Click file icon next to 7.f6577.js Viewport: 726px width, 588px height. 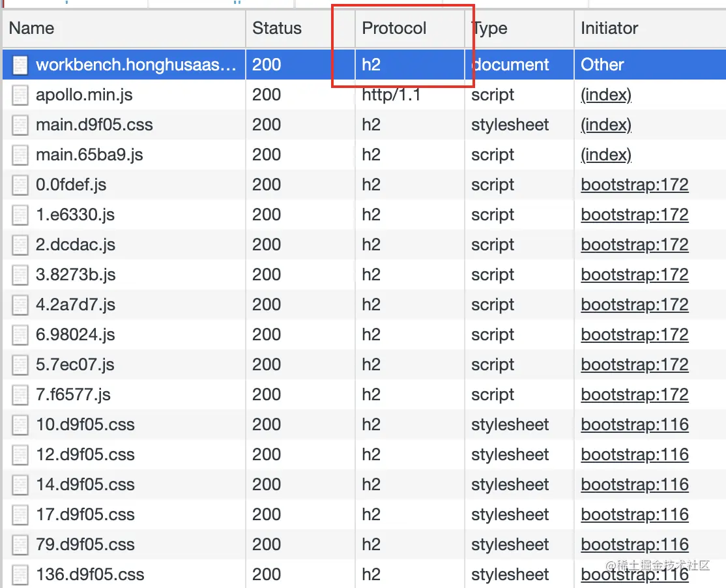click(21, 395)
